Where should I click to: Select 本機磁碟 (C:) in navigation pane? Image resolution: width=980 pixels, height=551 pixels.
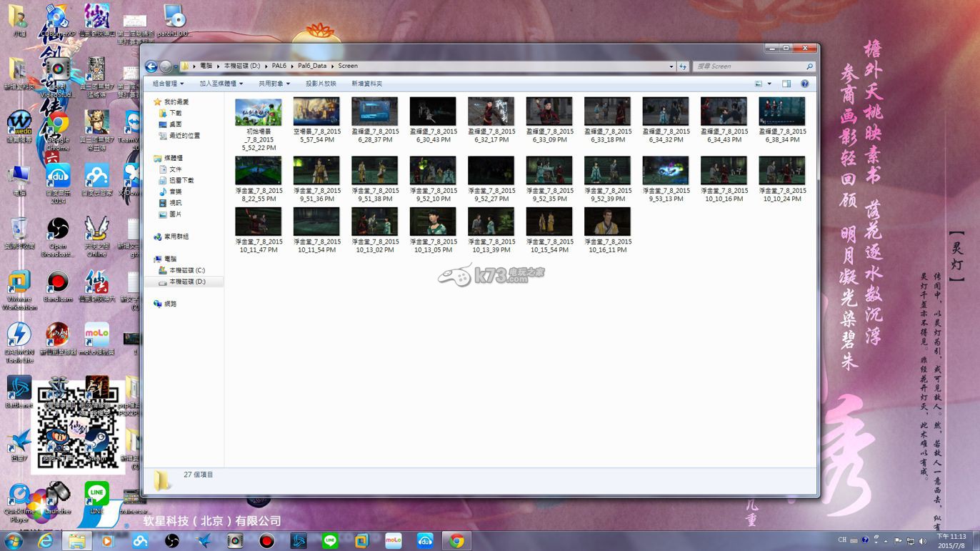[x=181, y=270]
